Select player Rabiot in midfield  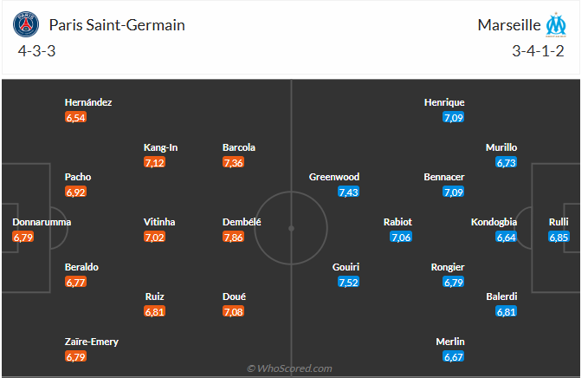397,222
